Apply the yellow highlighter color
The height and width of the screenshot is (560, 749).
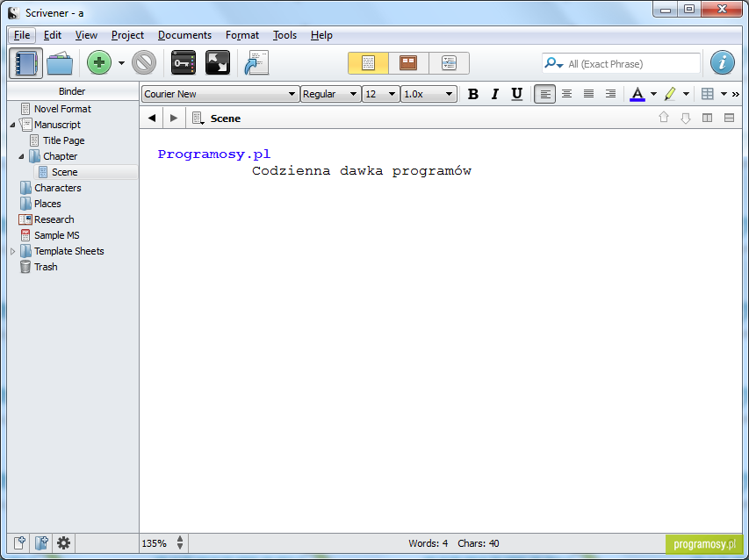[x=670, y=94]
